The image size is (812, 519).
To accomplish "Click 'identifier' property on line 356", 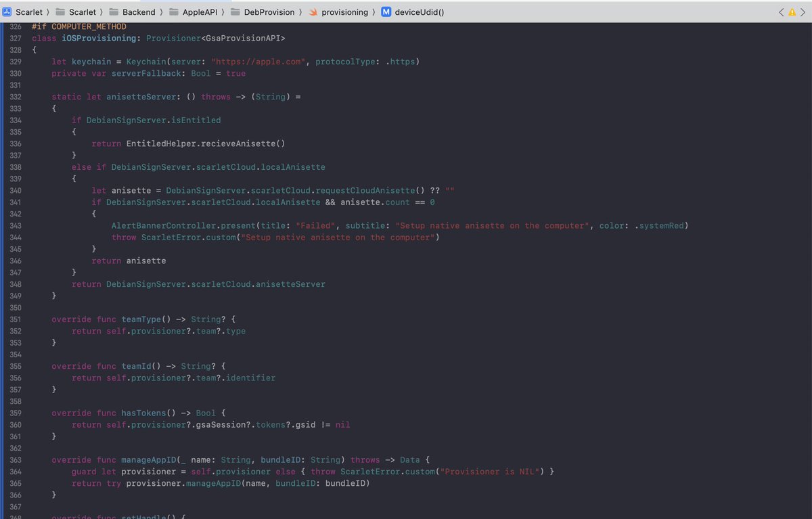I will tap(250, 378).
